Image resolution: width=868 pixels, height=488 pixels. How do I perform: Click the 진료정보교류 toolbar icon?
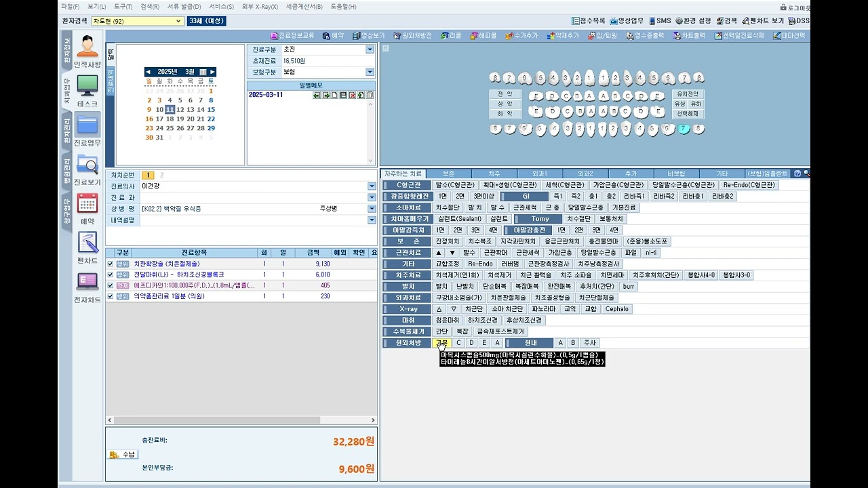pyautogui.click(x=292, y=35)
